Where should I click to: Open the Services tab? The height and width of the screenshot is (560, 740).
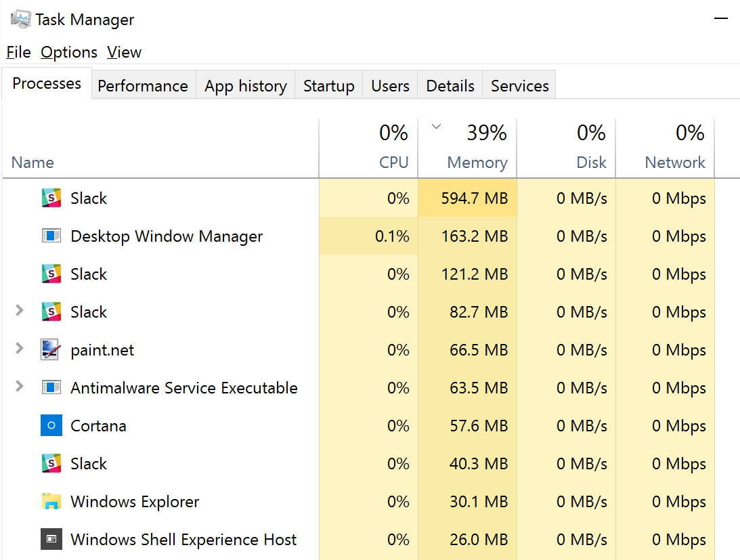pyautogui.click(x=519, y=86)
